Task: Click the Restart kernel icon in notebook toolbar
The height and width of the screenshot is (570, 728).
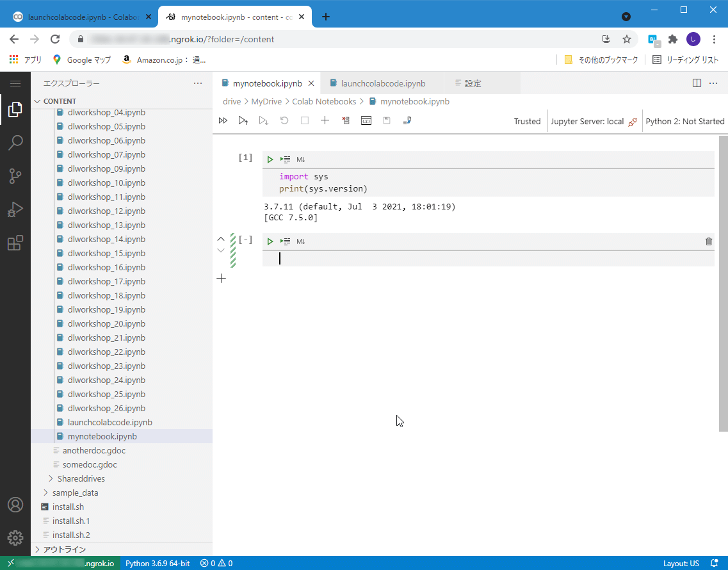Action: [x=284, y=120]
